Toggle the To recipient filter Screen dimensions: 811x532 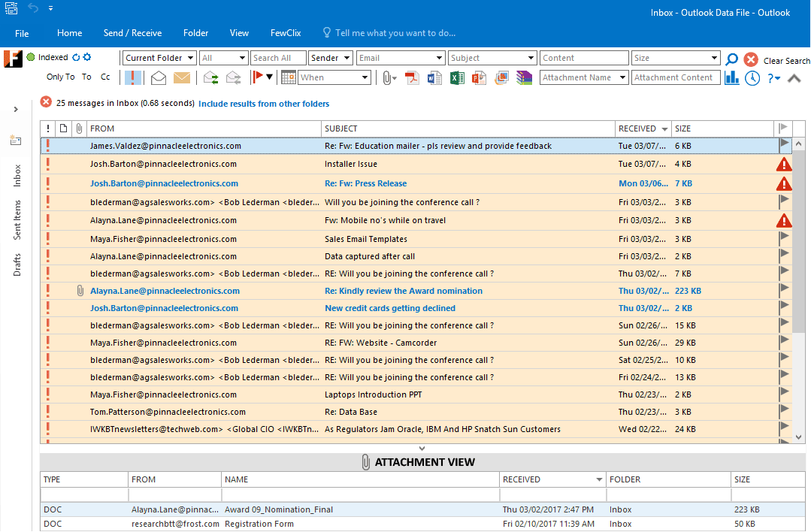click(x=86, y=77)
